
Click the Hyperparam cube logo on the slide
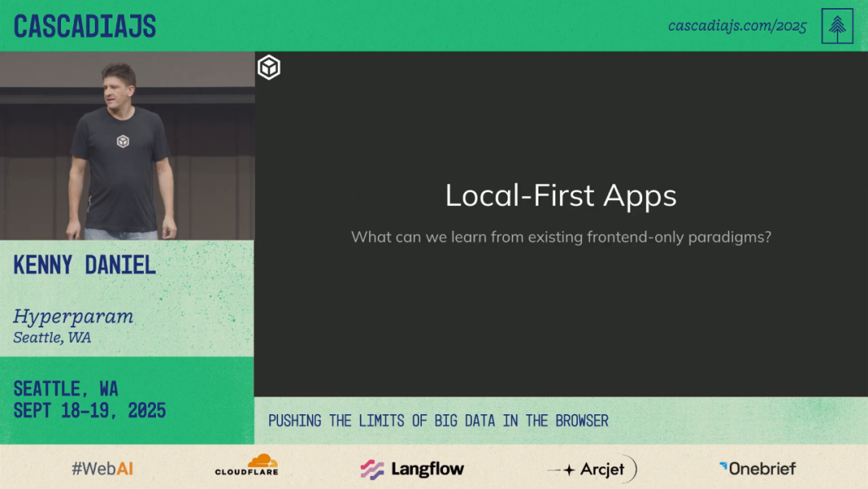coord(268,68)
